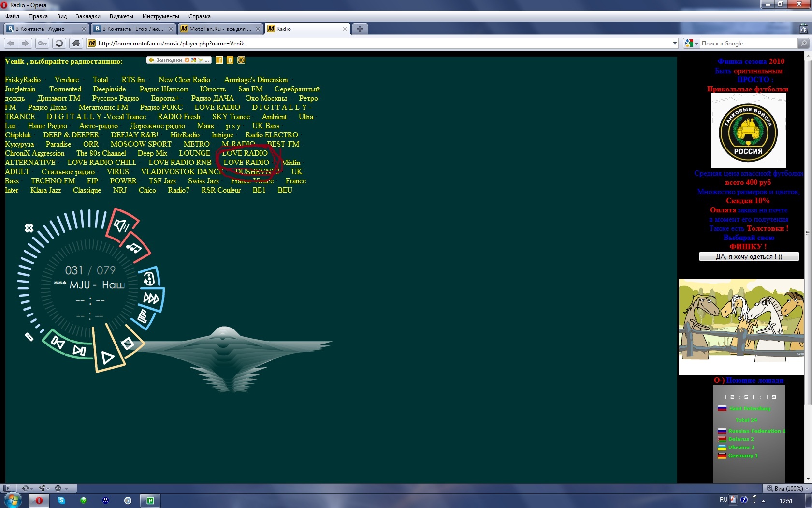Click the singing horses cartoon image
The height and width of the screenshot is (508, 812).
[741, 327]
